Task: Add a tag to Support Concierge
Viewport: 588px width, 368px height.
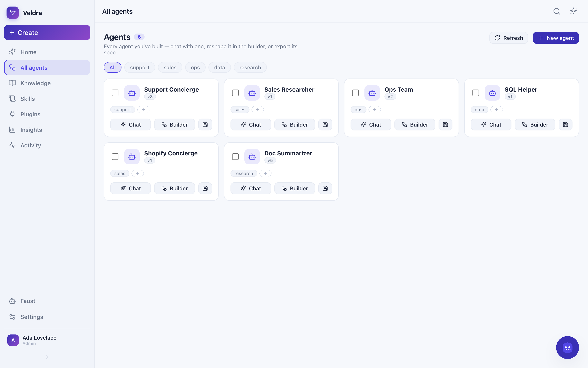Action: (x=143, y=110)
